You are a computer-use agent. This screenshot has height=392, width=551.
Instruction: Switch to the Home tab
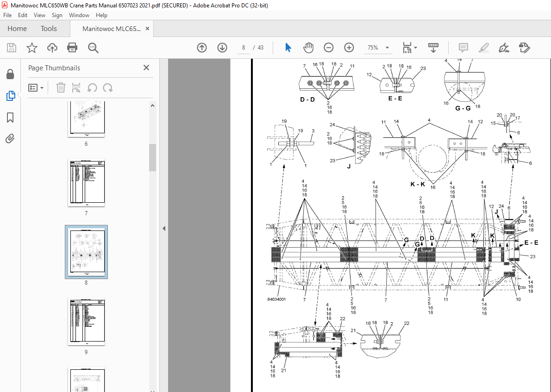(17, 28)
